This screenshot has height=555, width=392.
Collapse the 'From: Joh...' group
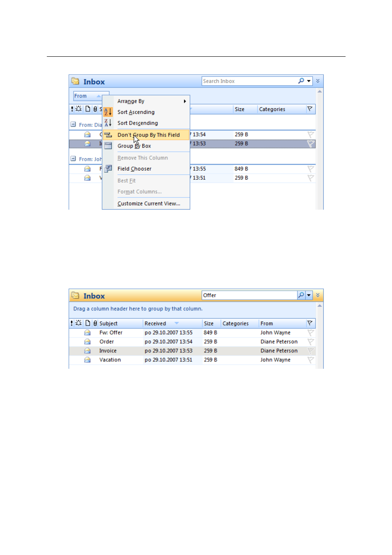click(x=73, y=158)
